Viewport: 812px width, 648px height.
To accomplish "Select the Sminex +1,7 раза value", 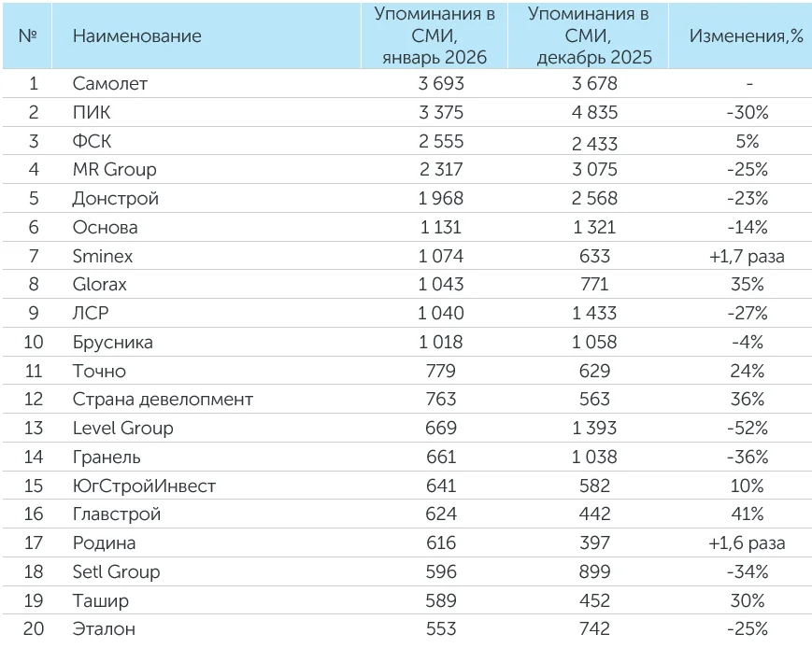I will click(x=746, y=256).
